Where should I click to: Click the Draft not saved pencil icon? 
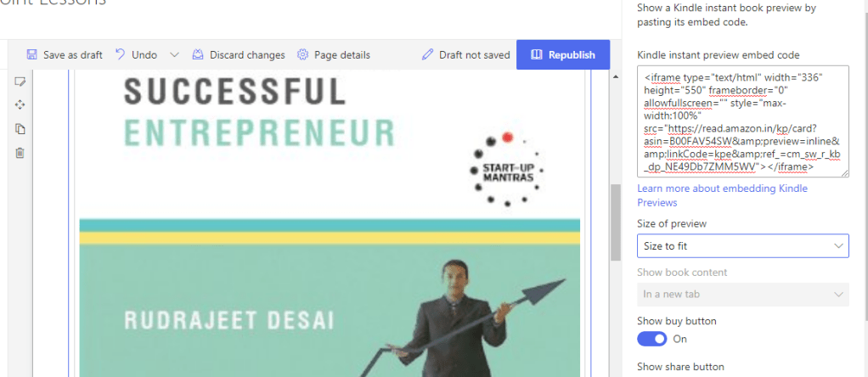point(427,54)
